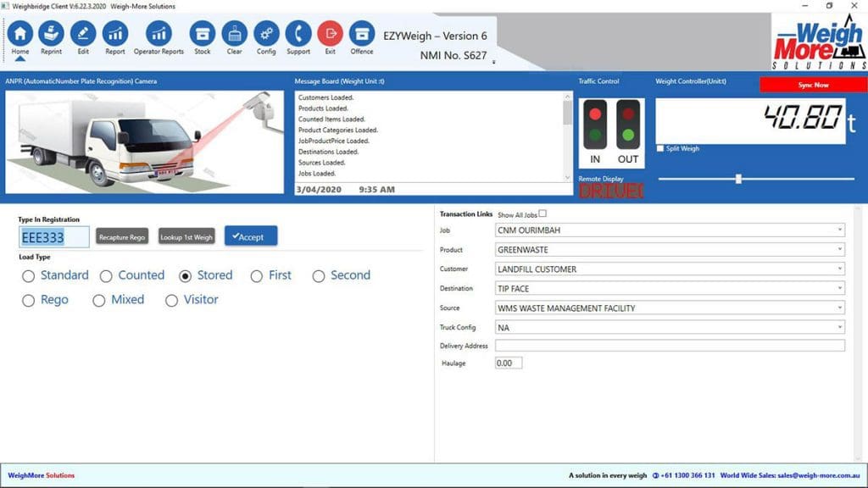Click the IN traffic light
868x488 pixels.
click(595, 125)
